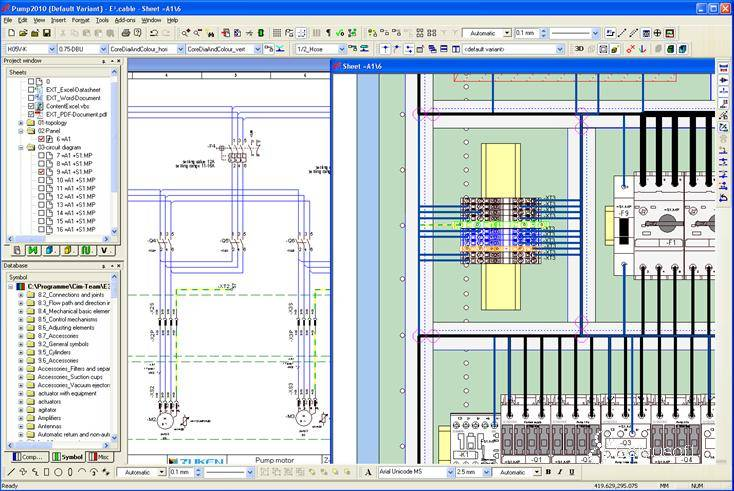
Task: Toggle the checkbox for sheet 9 =A1 +S1.MP
Action: [x=42, y=172]
